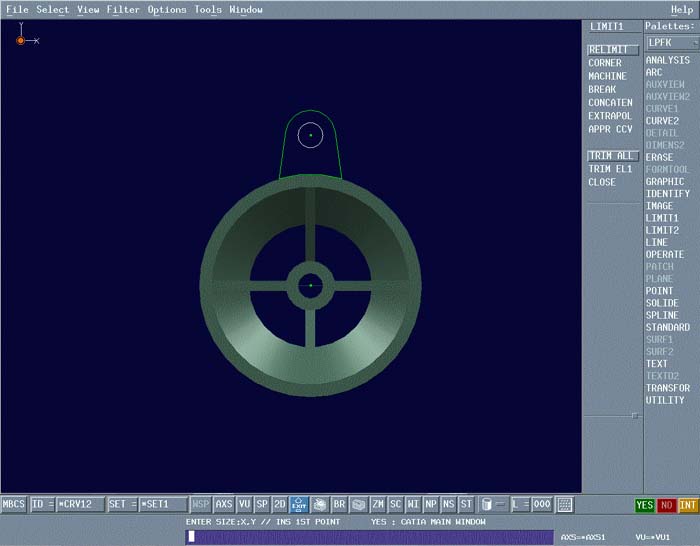Open the Tools menu
Screen dimensions: 700x546
[208, 10]
